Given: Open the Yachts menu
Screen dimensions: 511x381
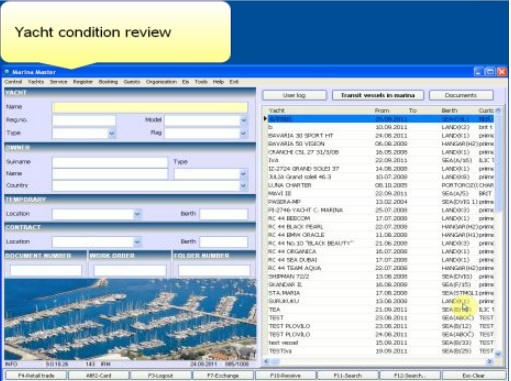Looking at the screenshot, I should pyautogui.click(x=36, y=82).
